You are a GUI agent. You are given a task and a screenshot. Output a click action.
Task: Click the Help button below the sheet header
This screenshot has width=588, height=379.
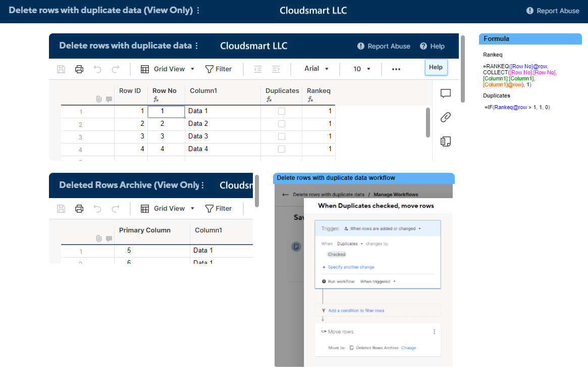click(x=436, y=67)
